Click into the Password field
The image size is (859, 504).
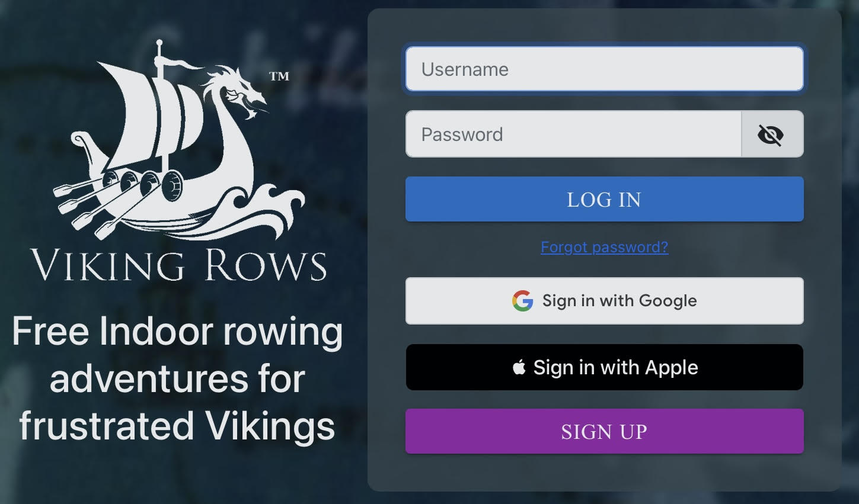573,134
